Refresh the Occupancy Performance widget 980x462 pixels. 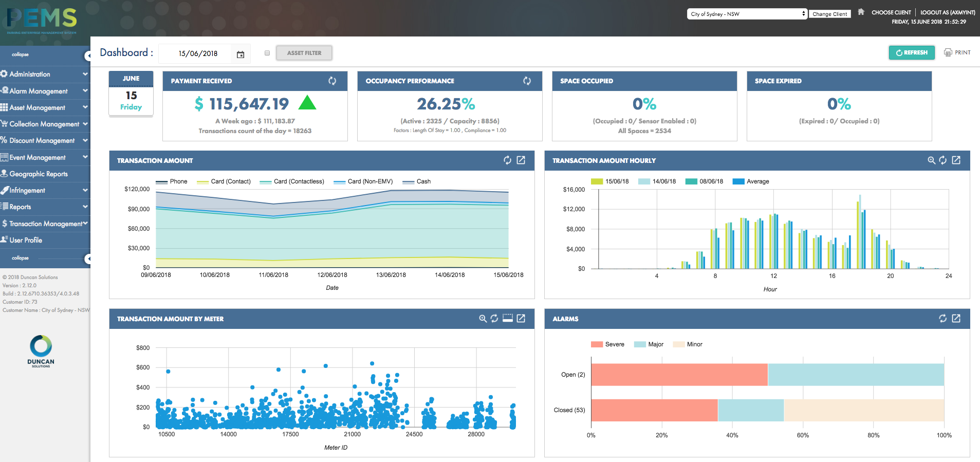[527, 81]
